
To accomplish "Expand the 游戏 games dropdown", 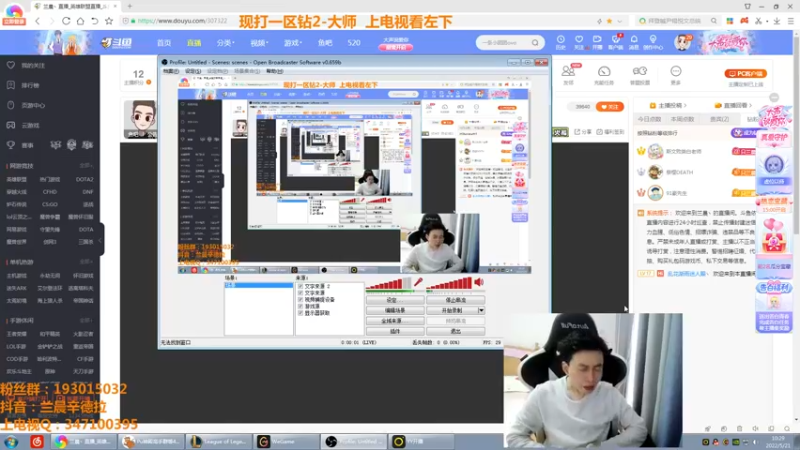I will click(293, 43).
